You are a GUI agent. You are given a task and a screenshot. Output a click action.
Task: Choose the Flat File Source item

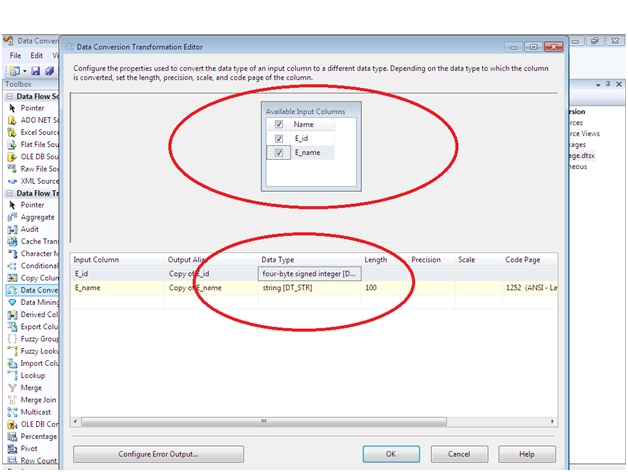(38, 144)
